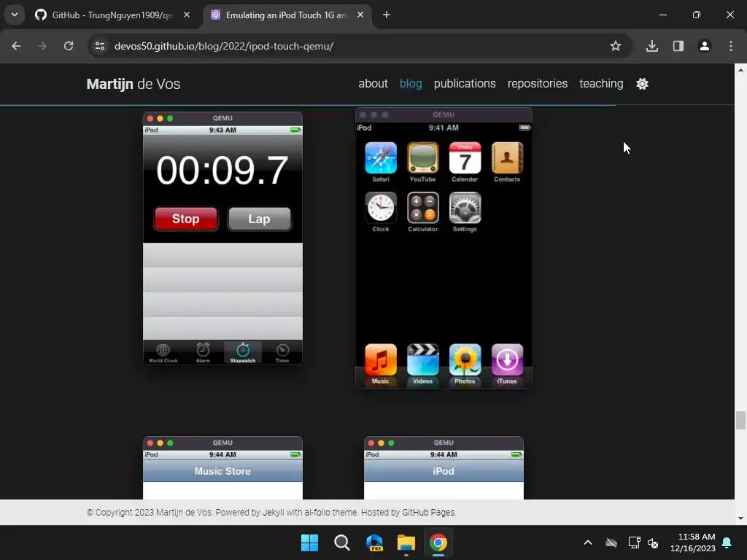The height and width of the screenshot is (560, 747).
Task: Open the taskbar clock and date
Action: (693, 542)
